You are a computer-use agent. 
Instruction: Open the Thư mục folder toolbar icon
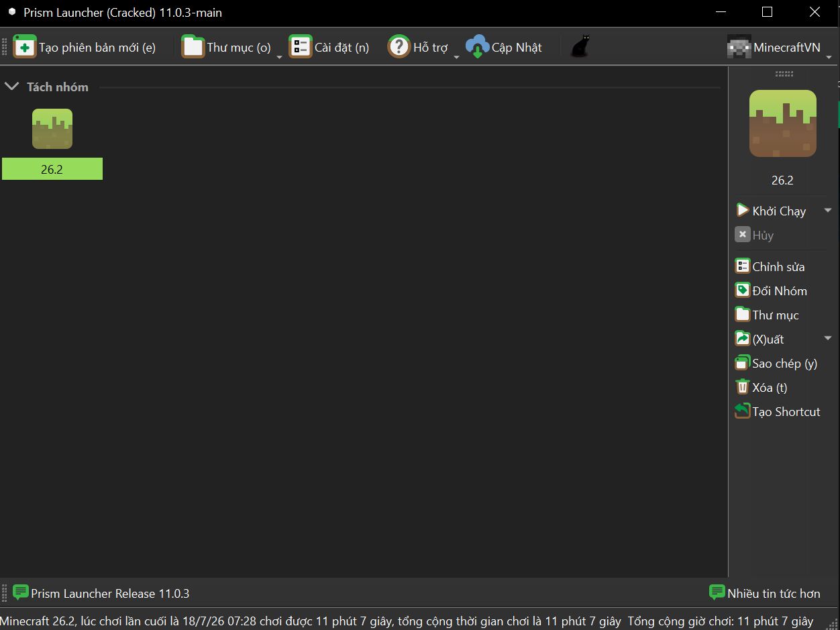point(193,47)
